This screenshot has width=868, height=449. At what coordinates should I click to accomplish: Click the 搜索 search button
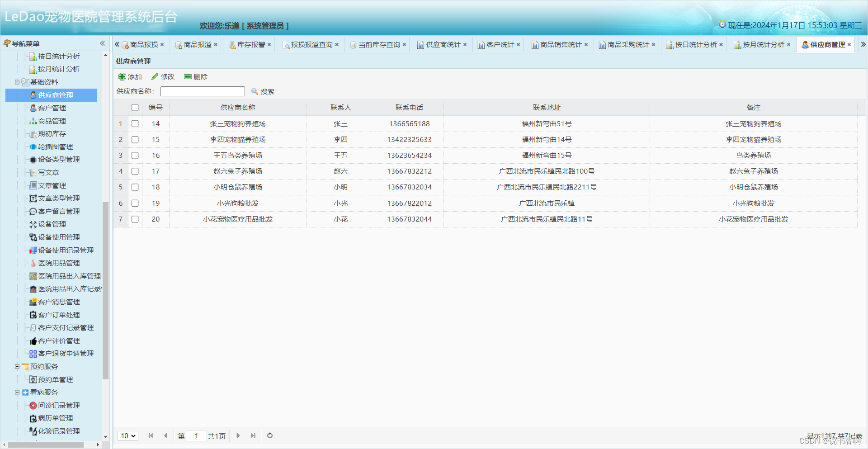click(x=268, y=91)
